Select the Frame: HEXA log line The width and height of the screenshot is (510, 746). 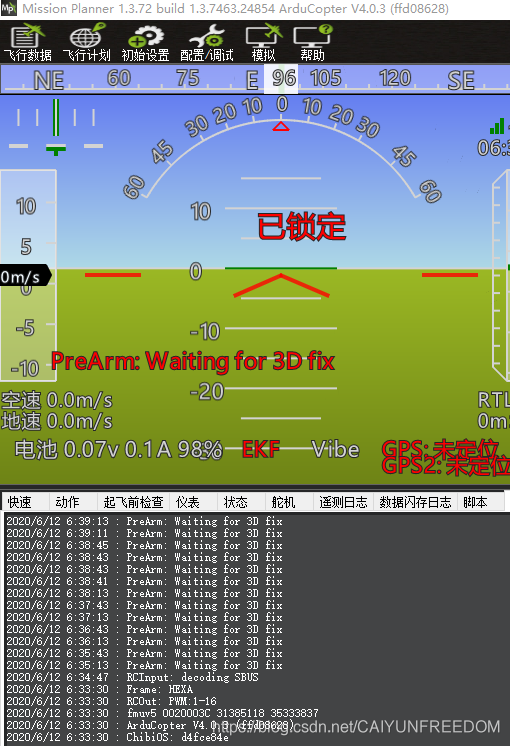[99, 689]
